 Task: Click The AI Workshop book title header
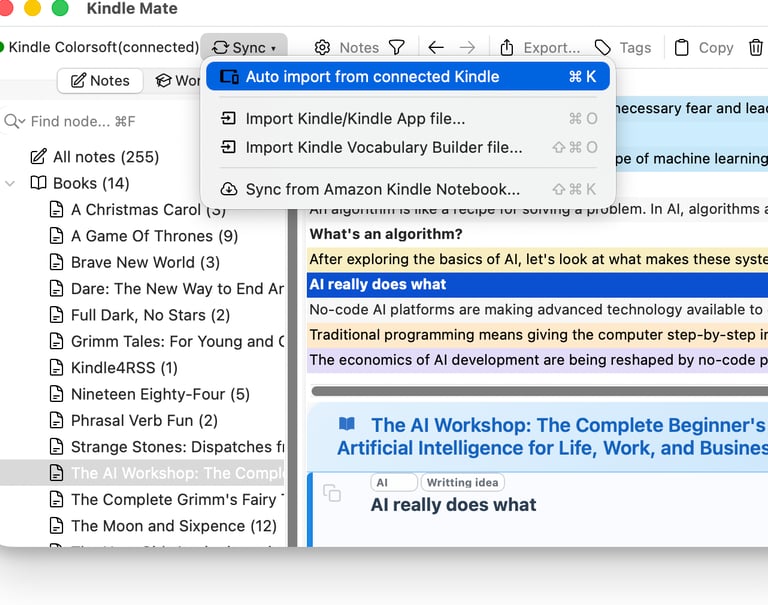[551, 436]
